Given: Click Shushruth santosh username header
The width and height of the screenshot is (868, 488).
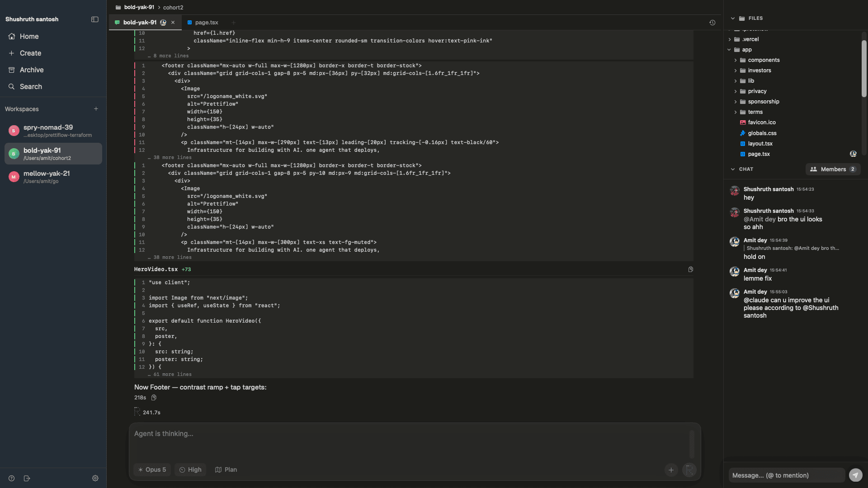Looking at the screenshot, I should [x=32, y=19].
